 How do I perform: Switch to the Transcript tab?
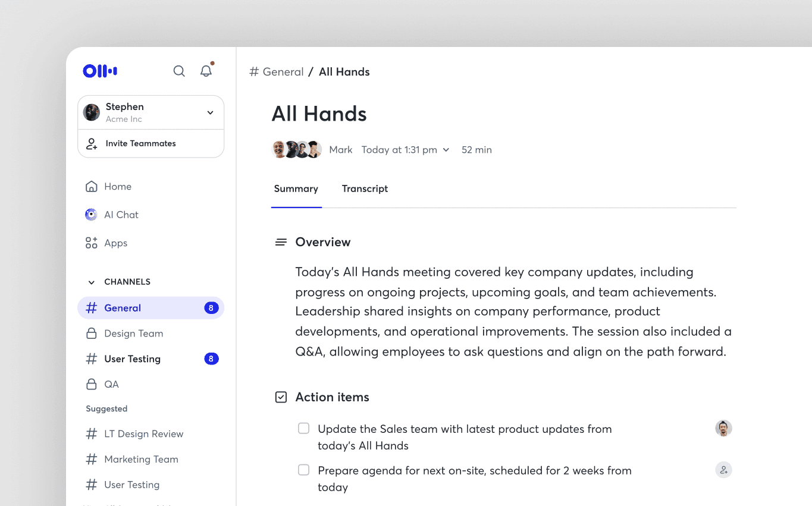point(365,189)
